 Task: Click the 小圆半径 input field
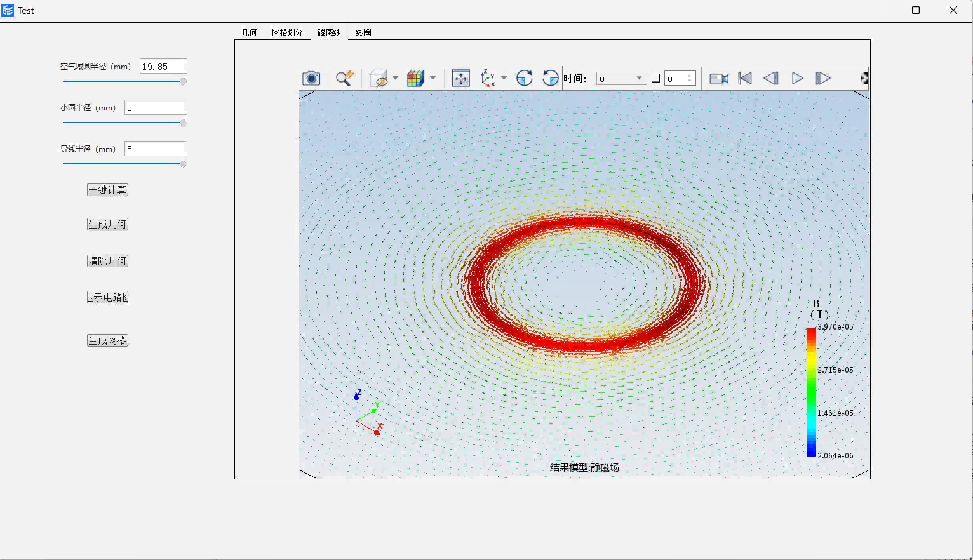pyautogui.click(x=156, y=107)
